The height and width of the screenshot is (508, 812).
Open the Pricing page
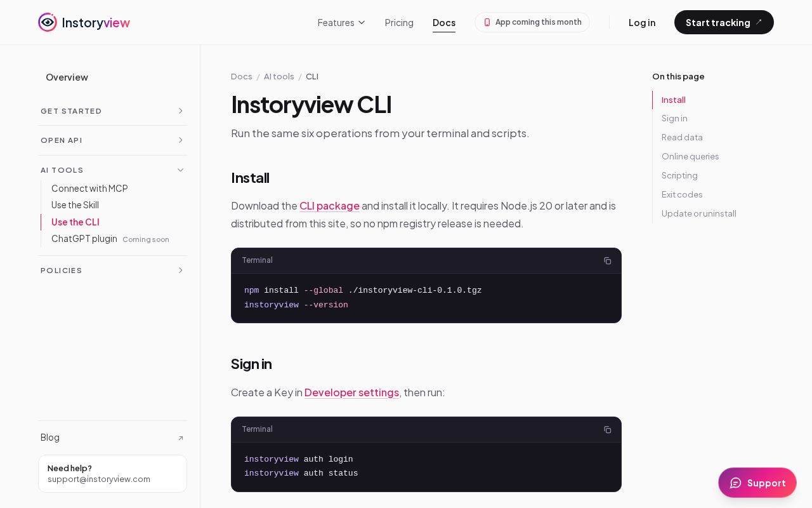pyautogui.click(x=399, y=22)
